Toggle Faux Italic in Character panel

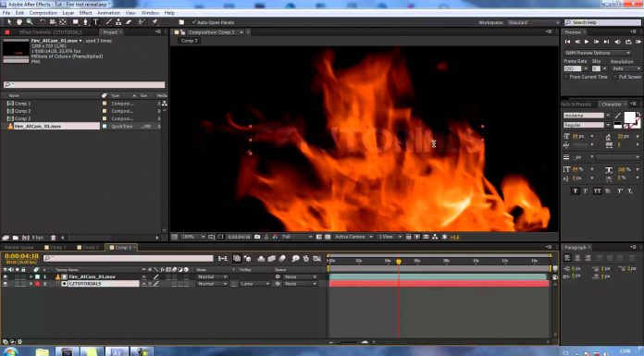tap(586, 190)
